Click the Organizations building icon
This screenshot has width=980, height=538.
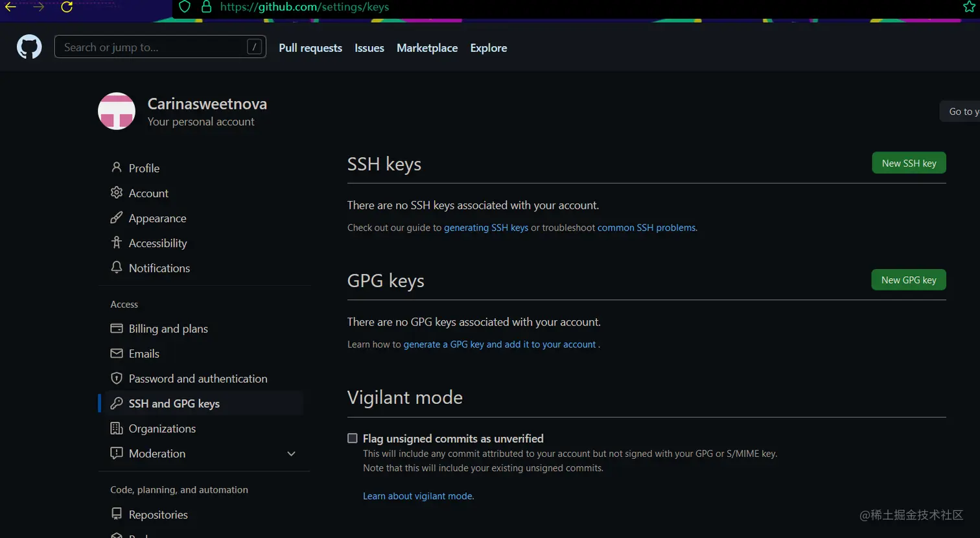point(117,428)
